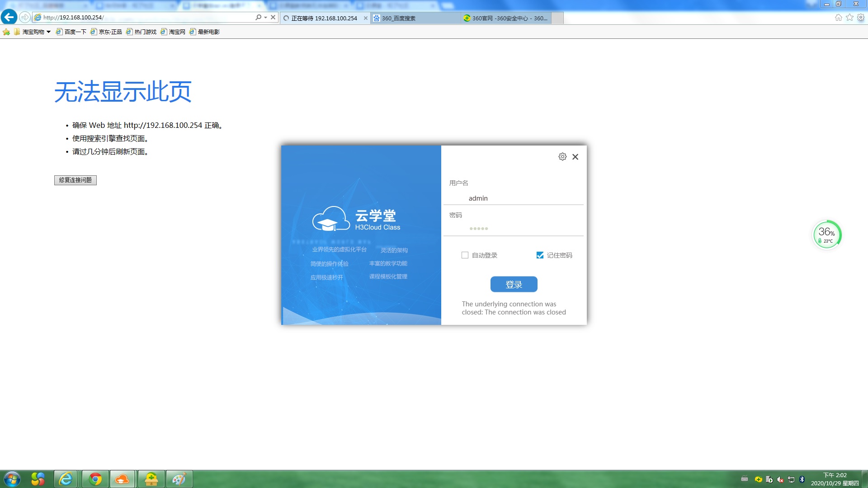
Task: Open IE favorites star icon
Action: click(849, 17)
